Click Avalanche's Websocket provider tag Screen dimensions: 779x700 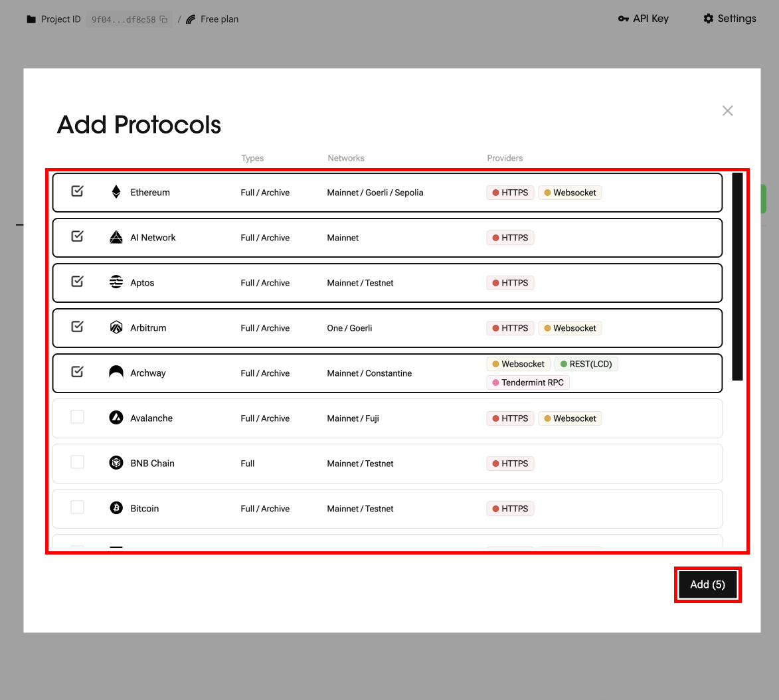point(570,419)
